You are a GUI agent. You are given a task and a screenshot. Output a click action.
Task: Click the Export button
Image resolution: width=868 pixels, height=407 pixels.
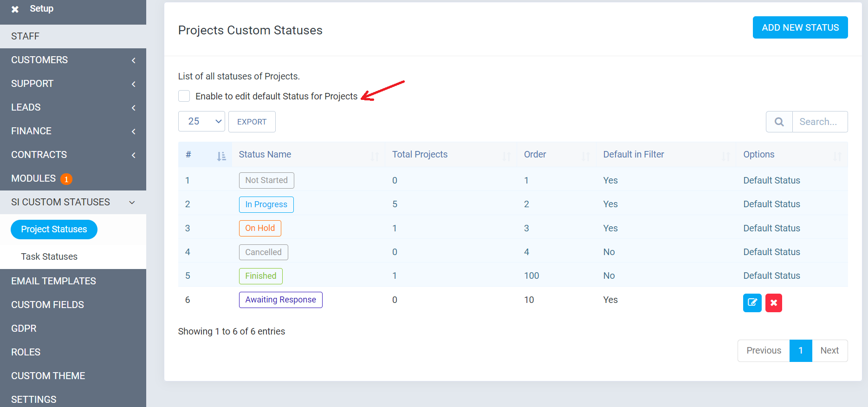tap(252, 122)
